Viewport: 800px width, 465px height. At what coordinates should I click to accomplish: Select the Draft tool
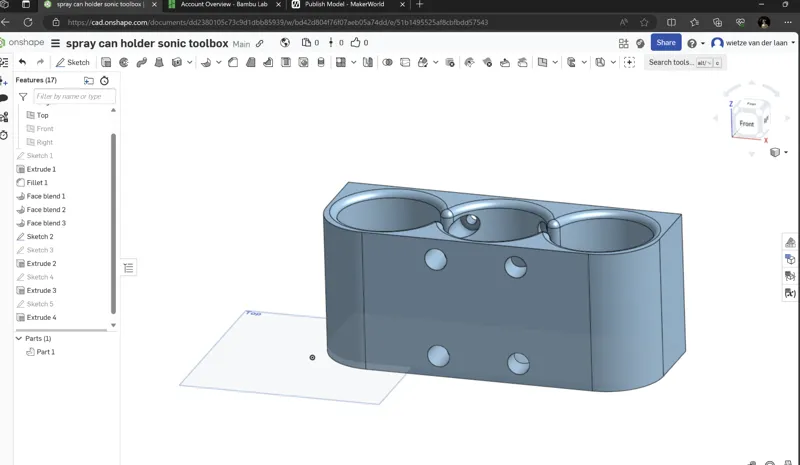point(251,62)
